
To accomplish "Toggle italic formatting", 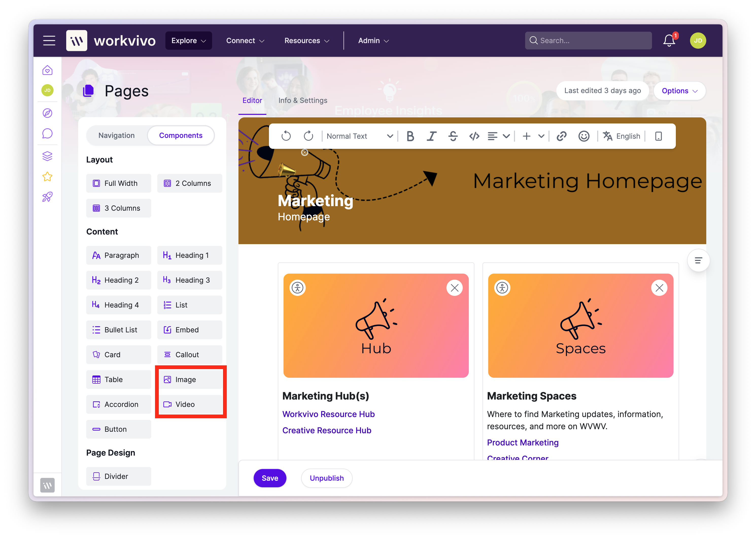I will pyautogui.click(x=431, y=136).
